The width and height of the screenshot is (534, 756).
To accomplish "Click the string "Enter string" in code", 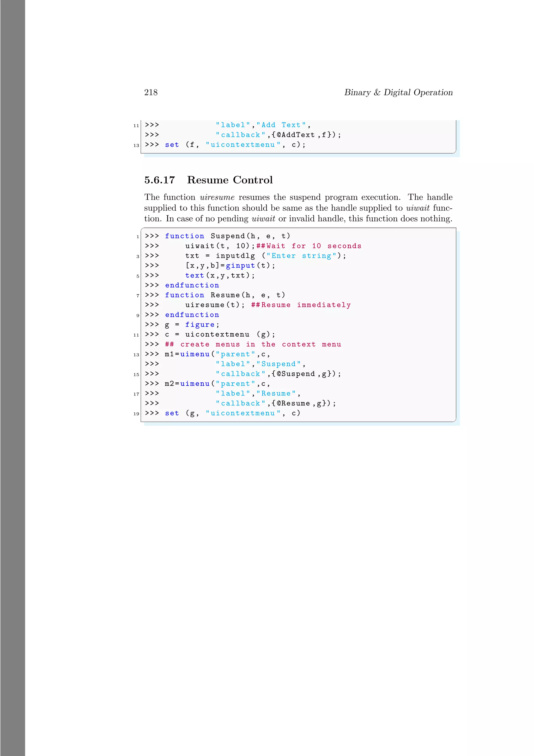I will coord(301,256).
